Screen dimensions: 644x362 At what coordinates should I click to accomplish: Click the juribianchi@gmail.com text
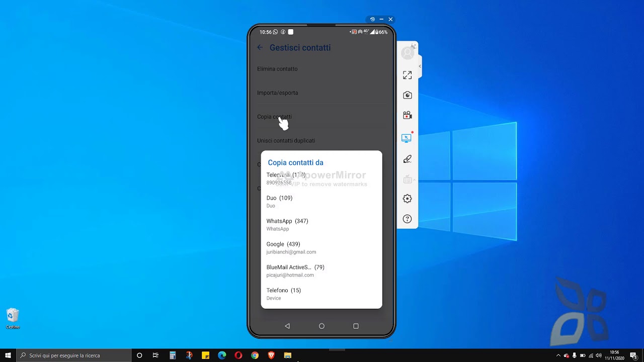click(x=291, y=252)
